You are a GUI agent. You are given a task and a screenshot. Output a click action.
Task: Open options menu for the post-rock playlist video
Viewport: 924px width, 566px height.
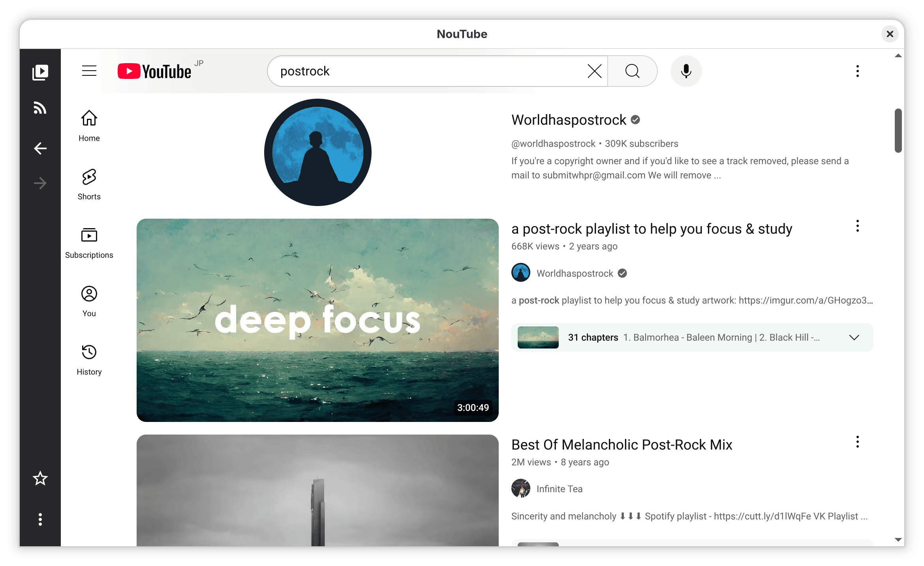coord(857,226)
